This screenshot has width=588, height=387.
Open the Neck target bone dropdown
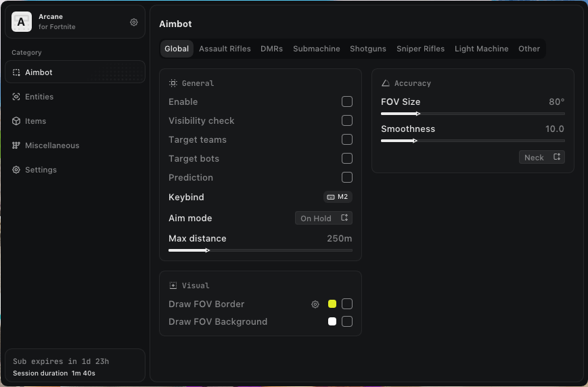pos(542,157)
